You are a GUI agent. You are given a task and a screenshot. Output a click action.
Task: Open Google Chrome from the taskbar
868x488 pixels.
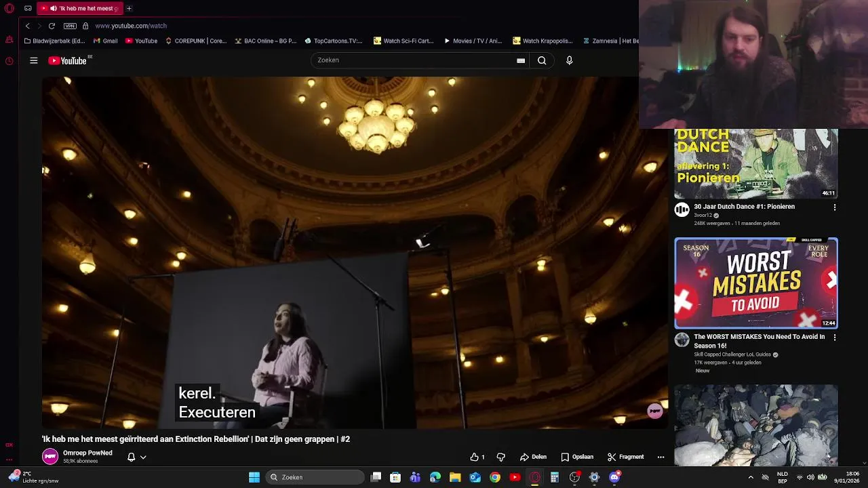coord(495,477)
